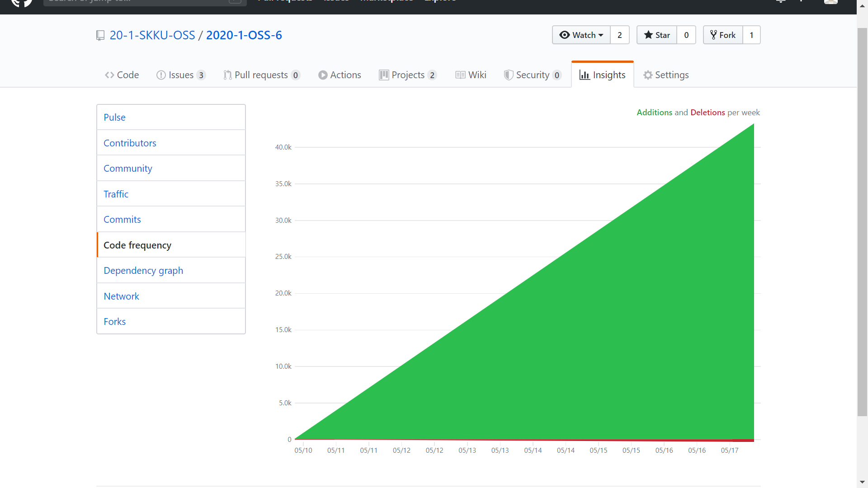
Task: Click the 05/10 x-axis label
Action: click(x=303, y=450)
